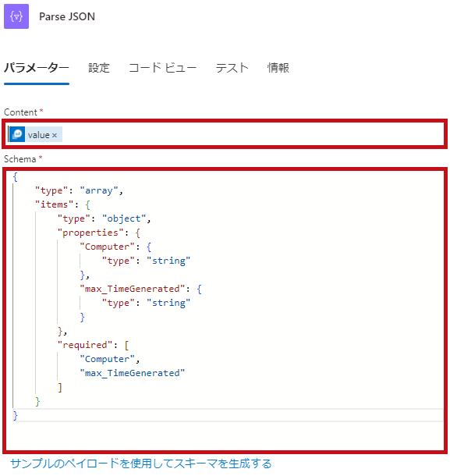
Task: Switch to the 設定 tab
Action: coord(99,68)
